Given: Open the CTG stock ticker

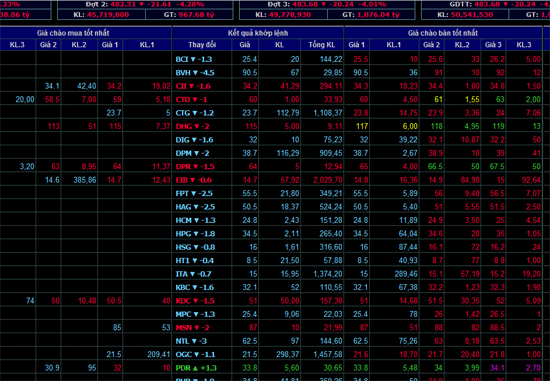Looking at the screenshot, I should coord(182,113).
